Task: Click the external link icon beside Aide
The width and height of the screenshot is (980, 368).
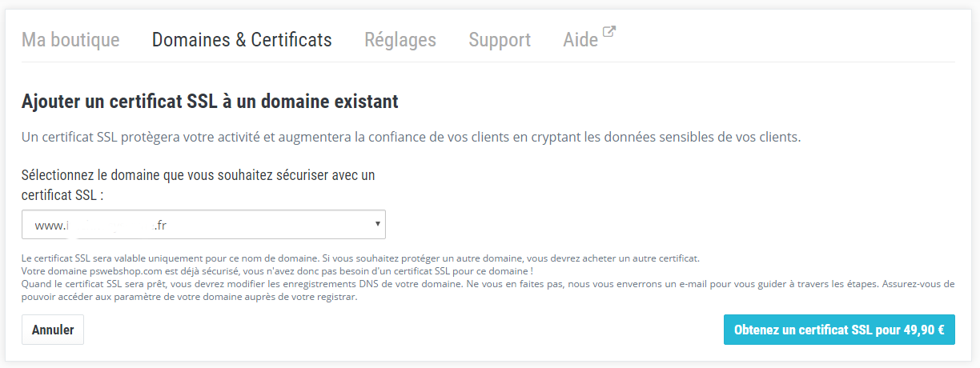Action: click(x=609, y=33)
